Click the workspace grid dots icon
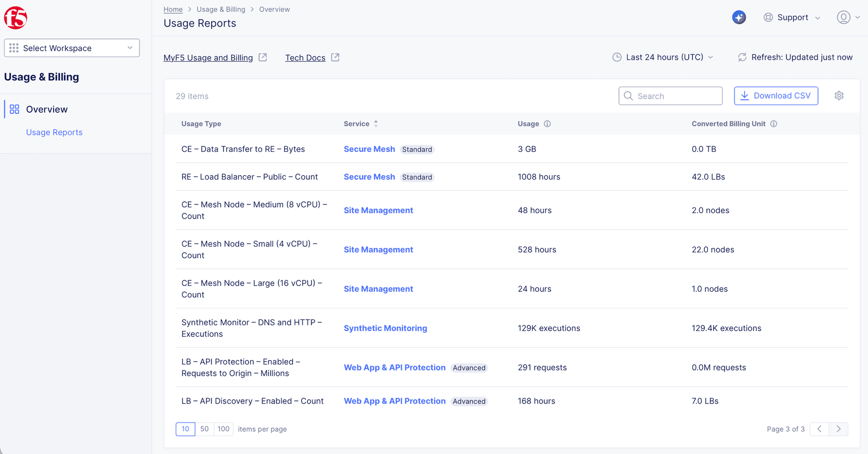The image size is (868, 454). point(14,48)
